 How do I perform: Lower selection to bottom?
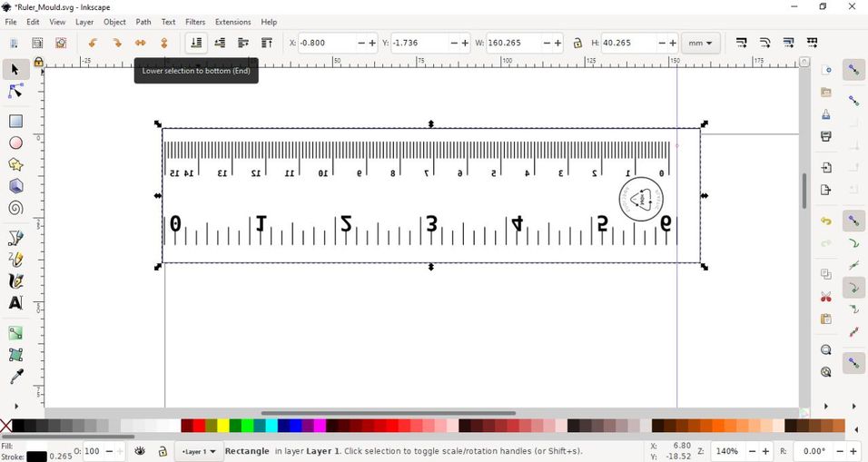(x=196, y=43)
